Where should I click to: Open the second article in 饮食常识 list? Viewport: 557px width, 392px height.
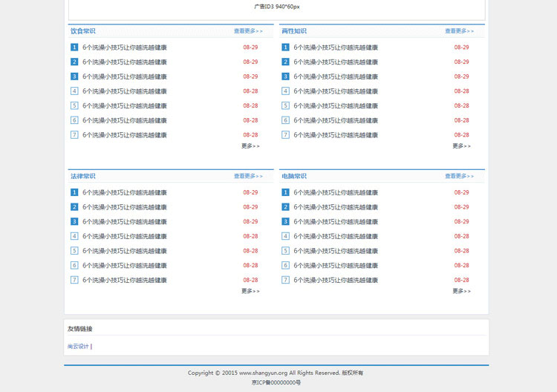pos(124,62)
